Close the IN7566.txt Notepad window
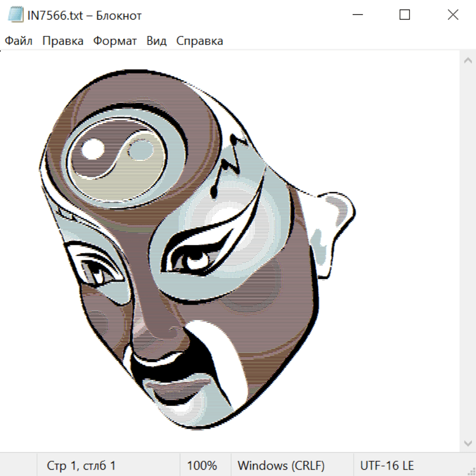This screenshot has height=476, width=476. coord(453,15)
